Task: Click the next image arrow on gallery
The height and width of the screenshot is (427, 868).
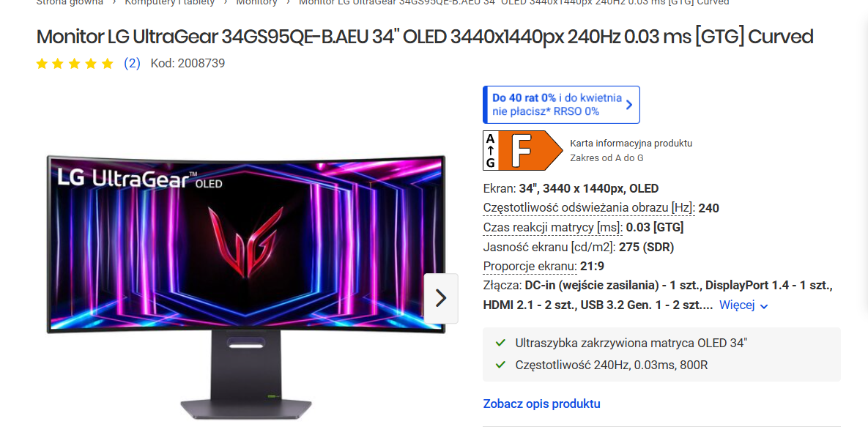Action: [441, 298]
